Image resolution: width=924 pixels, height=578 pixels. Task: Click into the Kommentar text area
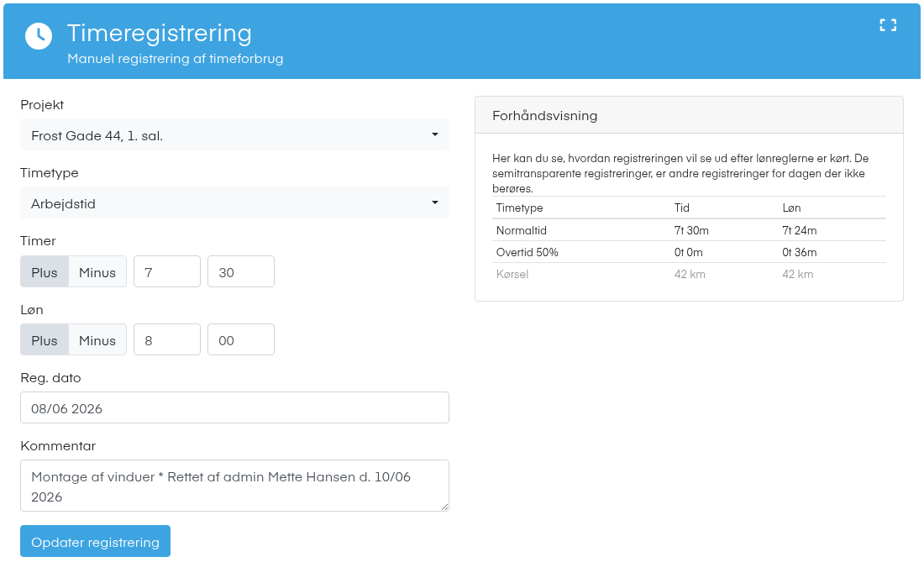tap(234, 486)
